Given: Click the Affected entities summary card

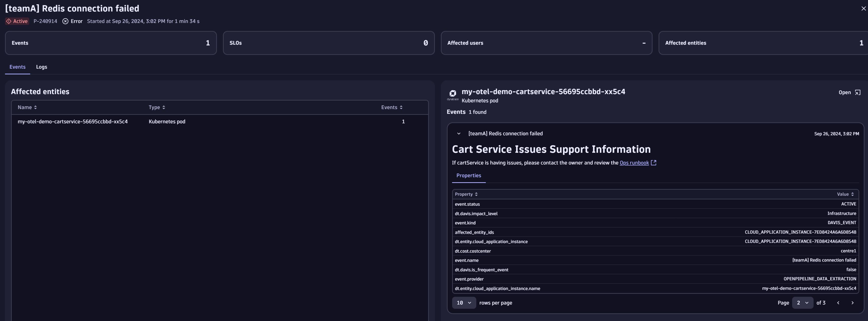Looking at the screenshot, I should (763, 43).
